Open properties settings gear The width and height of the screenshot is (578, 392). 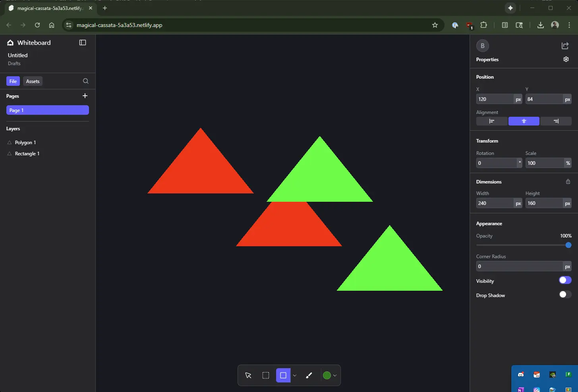coord(566,59)
